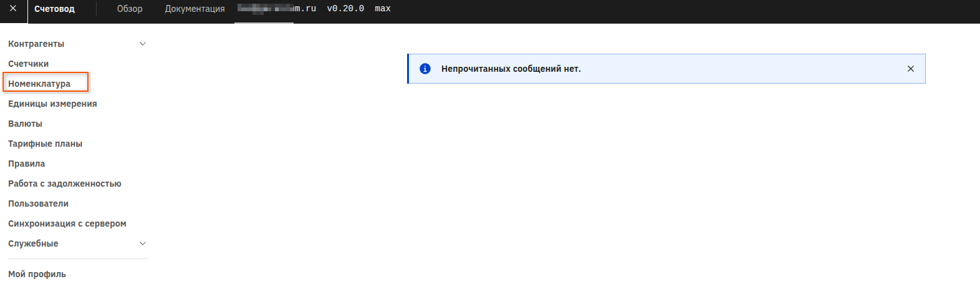Close the sidebar with the X icon
This screenshot has width=980, height=294.
point(13,9)
